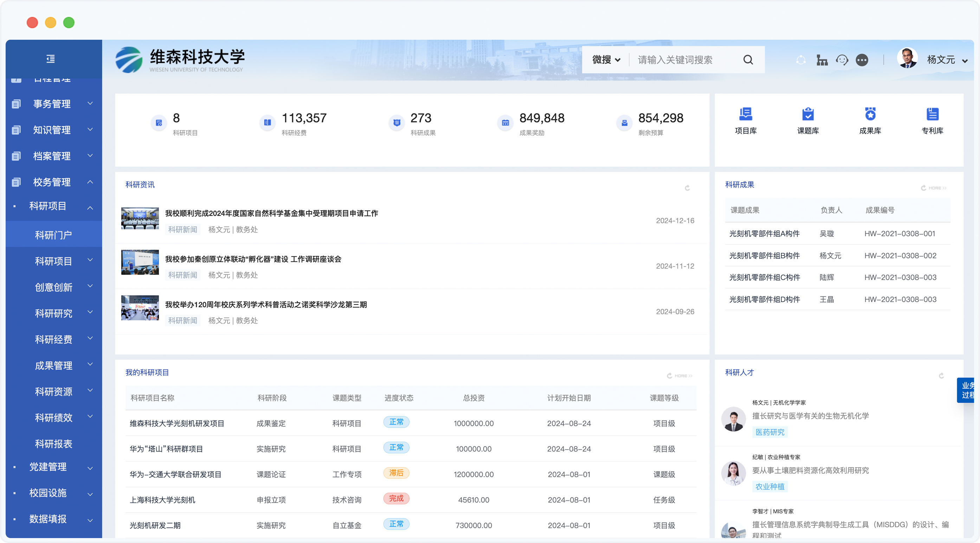Click the 农业种植 tag
The height and width of the screenshot is (543, 980).
coord(769,486)
